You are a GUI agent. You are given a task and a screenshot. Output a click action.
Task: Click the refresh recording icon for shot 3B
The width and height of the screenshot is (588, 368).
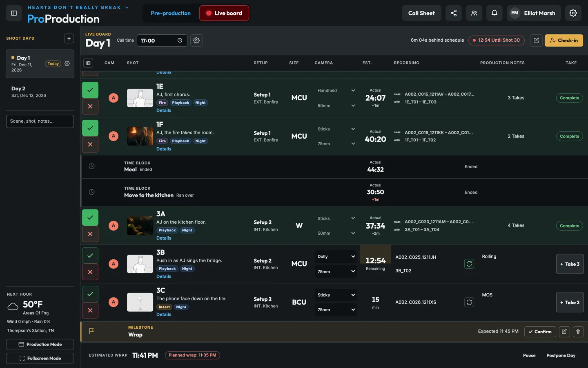469,264
